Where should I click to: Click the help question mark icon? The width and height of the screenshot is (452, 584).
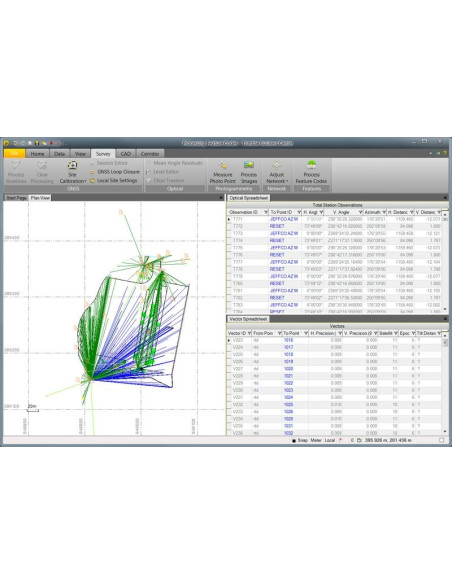[445, 153]
